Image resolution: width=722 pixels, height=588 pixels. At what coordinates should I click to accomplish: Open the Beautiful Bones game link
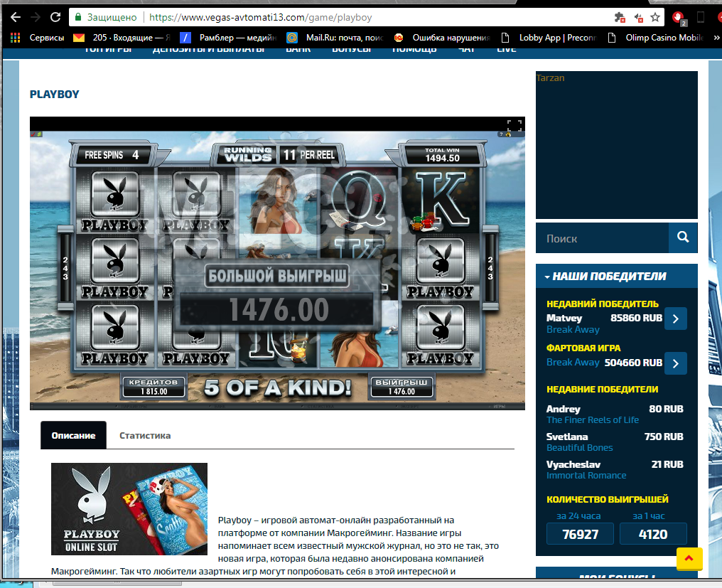(x=579, y=447)
